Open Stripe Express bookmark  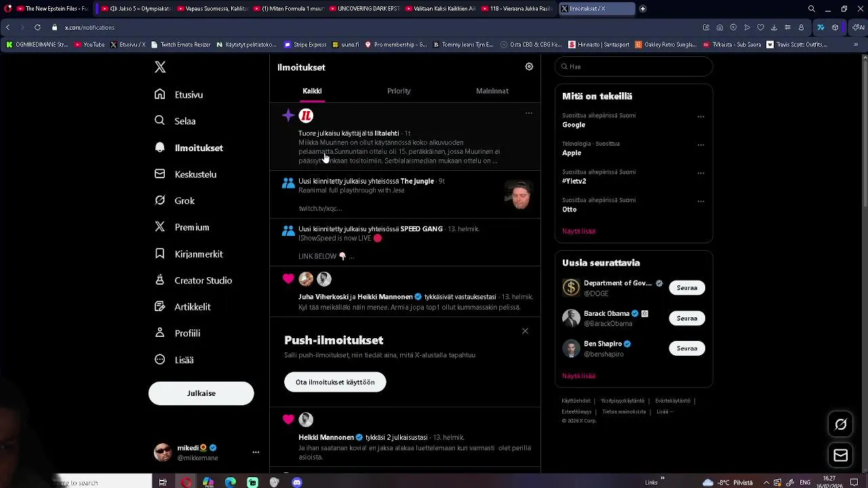pos(305,45)
